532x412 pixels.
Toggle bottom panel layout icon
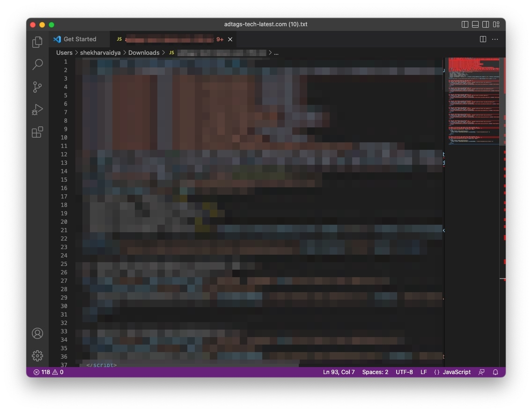[475, 24]
